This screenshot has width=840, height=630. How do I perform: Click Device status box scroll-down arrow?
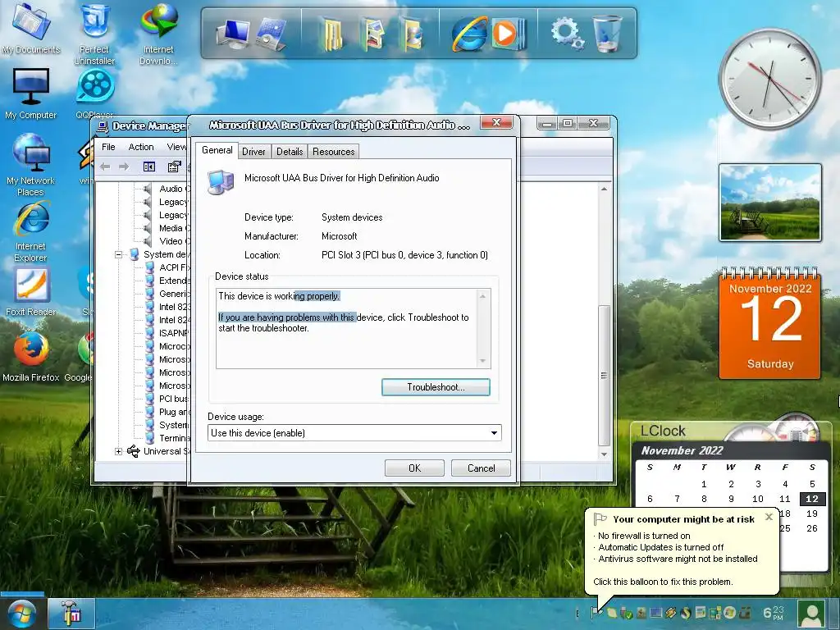tap(482, 361)
